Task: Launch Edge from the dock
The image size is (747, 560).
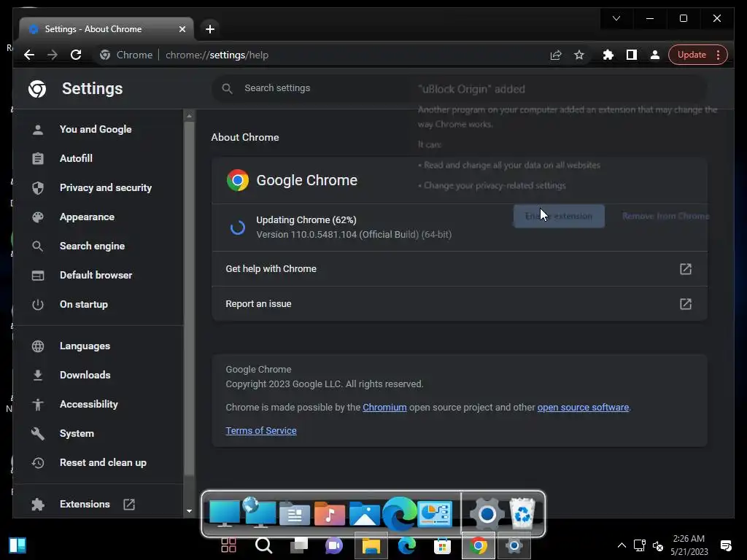Action: click(399, 514)
